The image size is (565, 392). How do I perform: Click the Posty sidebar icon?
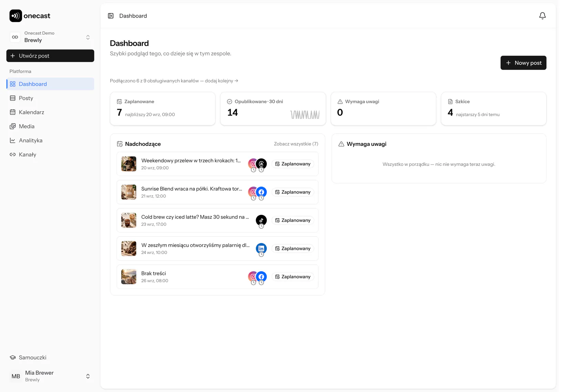click(13, 98)
